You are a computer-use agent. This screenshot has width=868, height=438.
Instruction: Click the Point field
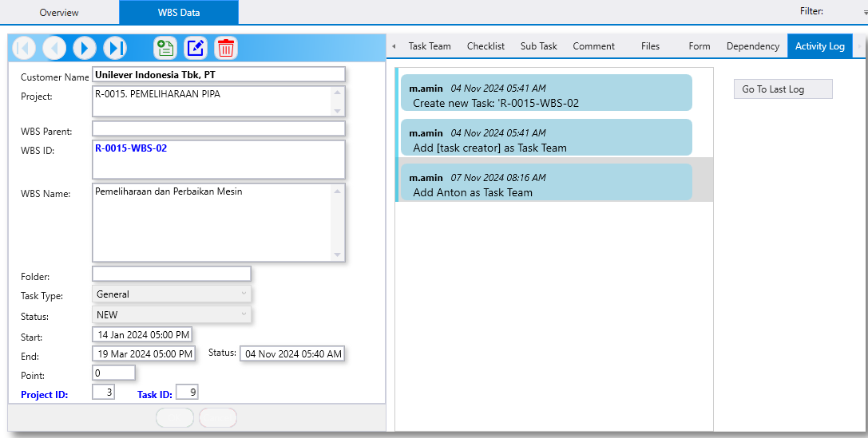click(x=113, y=373)
